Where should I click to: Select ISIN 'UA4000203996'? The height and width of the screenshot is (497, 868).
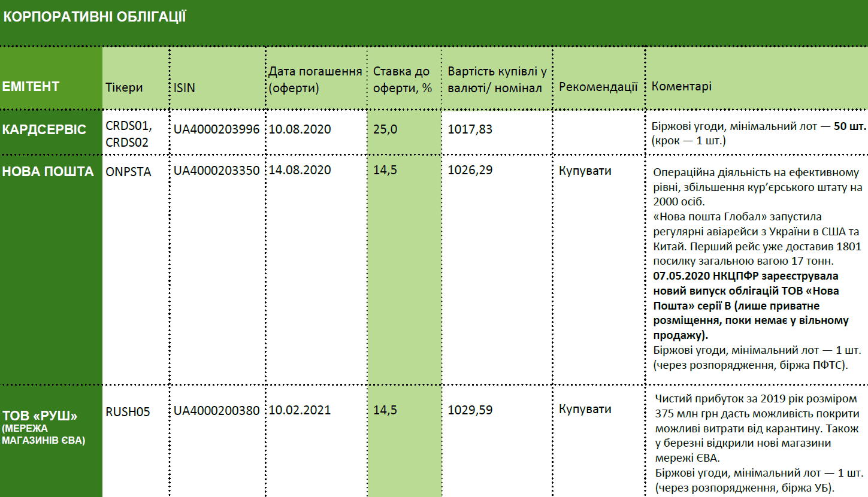tap(217, 129)
